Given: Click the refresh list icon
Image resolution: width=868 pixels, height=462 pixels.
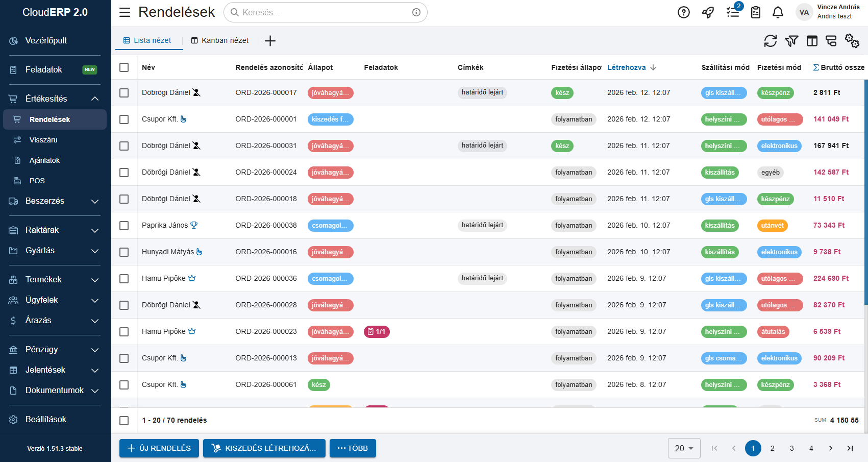Looking at the screenshot, I should (x=770, y=41).
